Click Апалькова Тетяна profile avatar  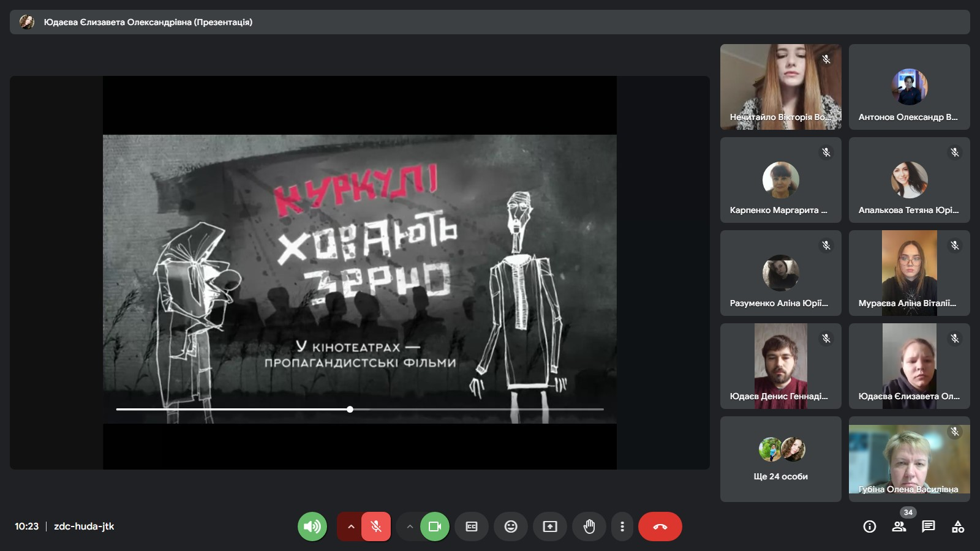(x=910, y=180)
